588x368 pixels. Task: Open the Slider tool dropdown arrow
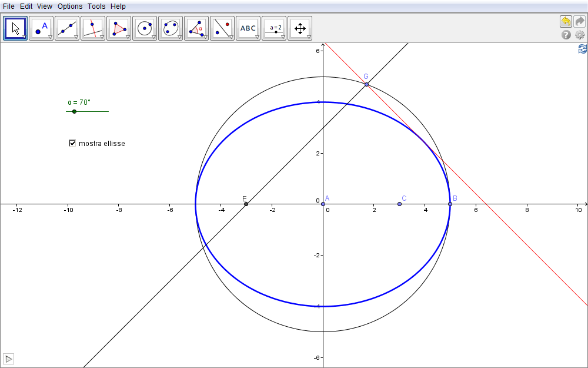pyautogui.click(x=283, y=37)
